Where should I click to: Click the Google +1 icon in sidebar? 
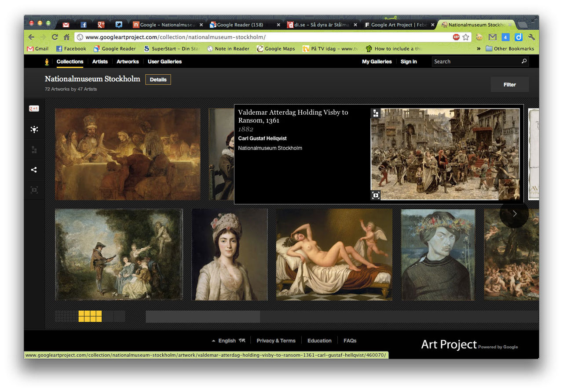click(x=34, y=108)
